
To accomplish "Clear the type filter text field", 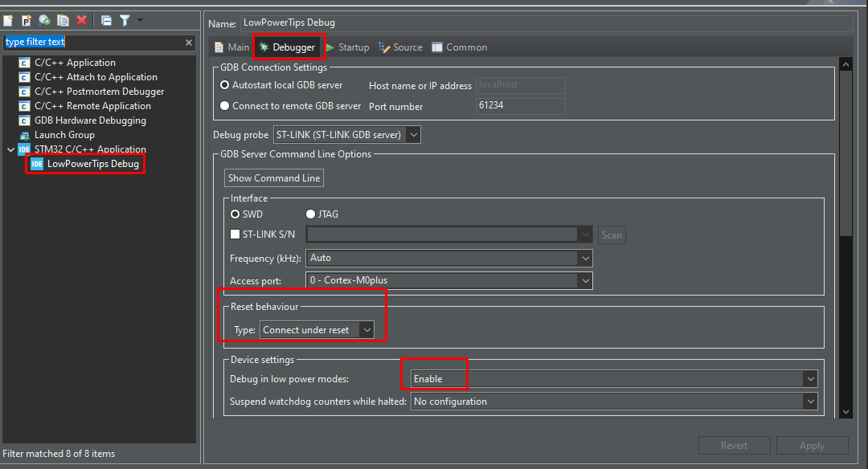I will 189,43.
